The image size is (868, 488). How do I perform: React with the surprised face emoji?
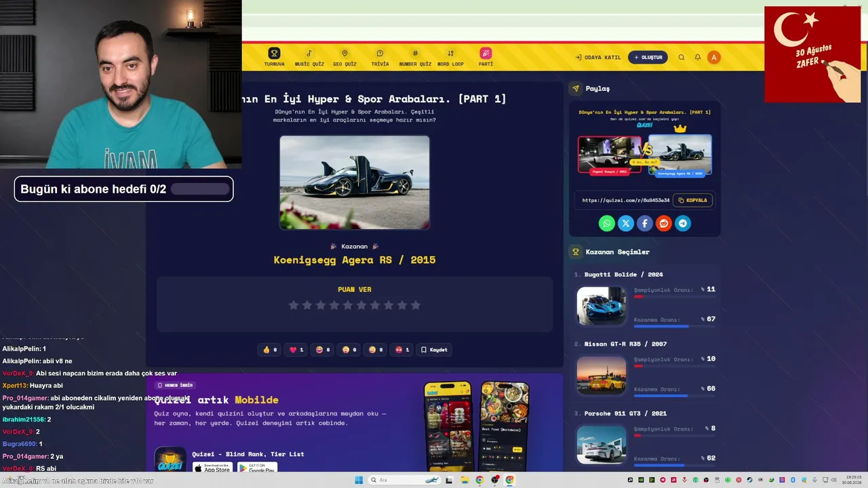point(349,350)
